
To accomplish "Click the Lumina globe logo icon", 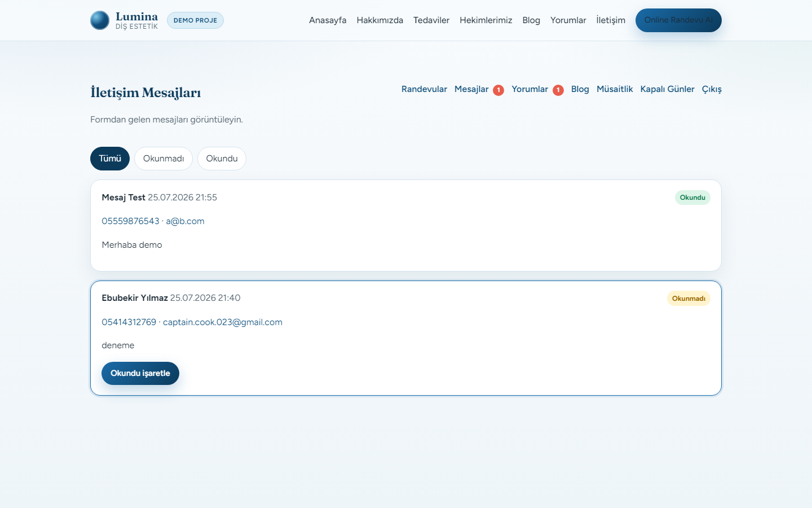I will click(x=100, y=20).
